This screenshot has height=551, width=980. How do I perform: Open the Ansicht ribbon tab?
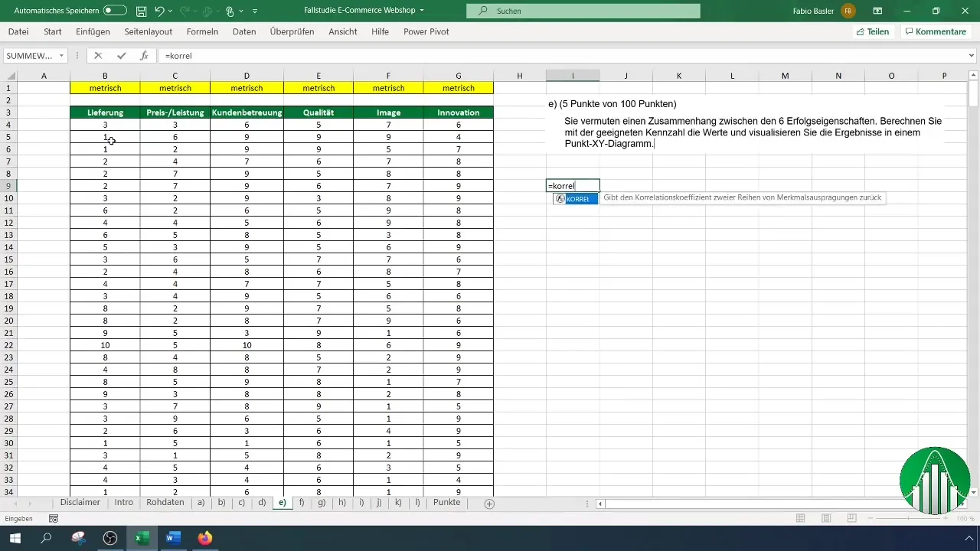[x=343, y=32]
